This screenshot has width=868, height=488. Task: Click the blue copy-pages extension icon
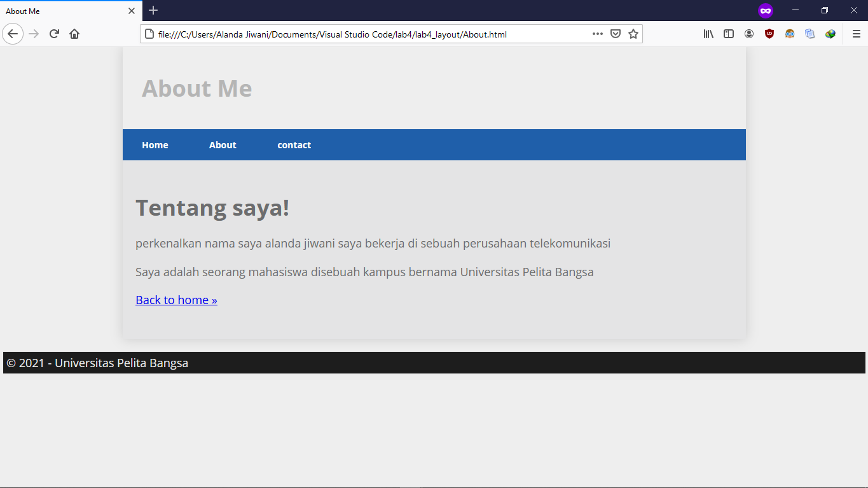[810, 34]
